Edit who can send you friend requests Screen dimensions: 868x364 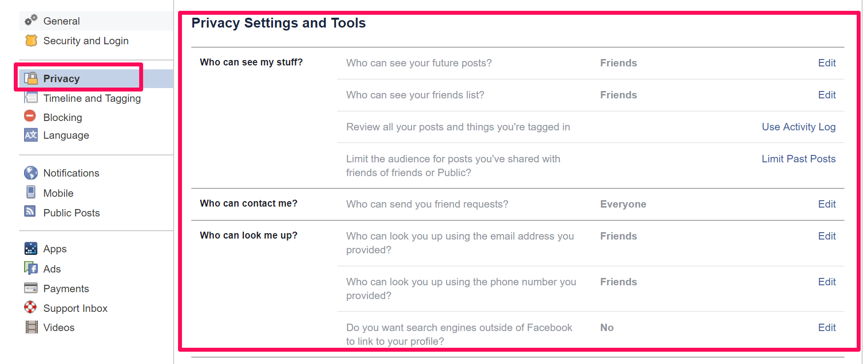(827, 204)
